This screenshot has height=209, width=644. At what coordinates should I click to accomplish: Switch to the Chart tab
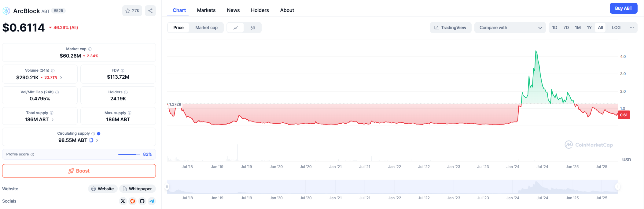(179, 10)
